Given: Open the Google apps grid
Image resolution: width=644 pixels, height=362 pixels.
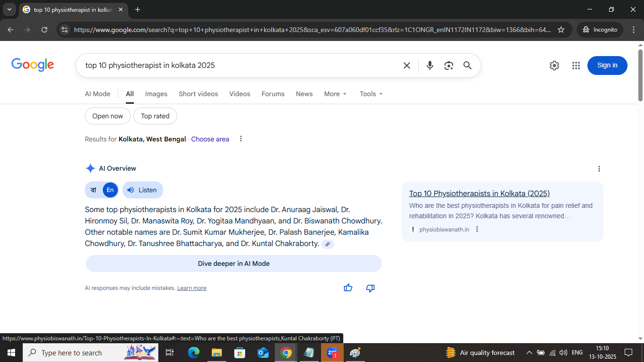Looking at the screenshot, I should pyautogui.click(x=576, y=66).
